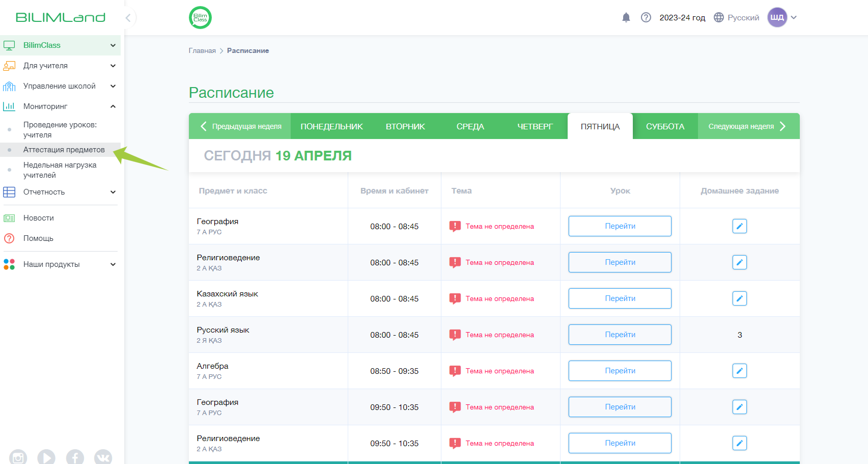
Task: Click Тема не определена in География 08:00 row
Action: pyautogui.click(x=499, y=226)
